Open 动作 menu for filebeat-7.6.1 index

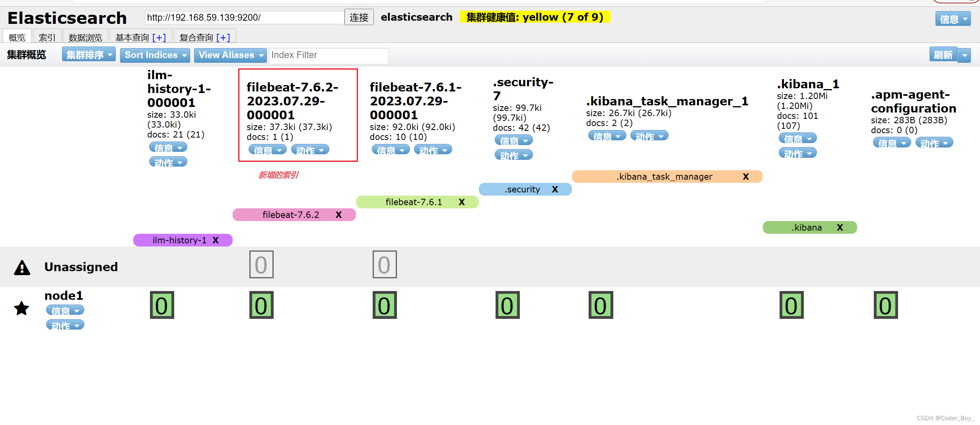433,150
